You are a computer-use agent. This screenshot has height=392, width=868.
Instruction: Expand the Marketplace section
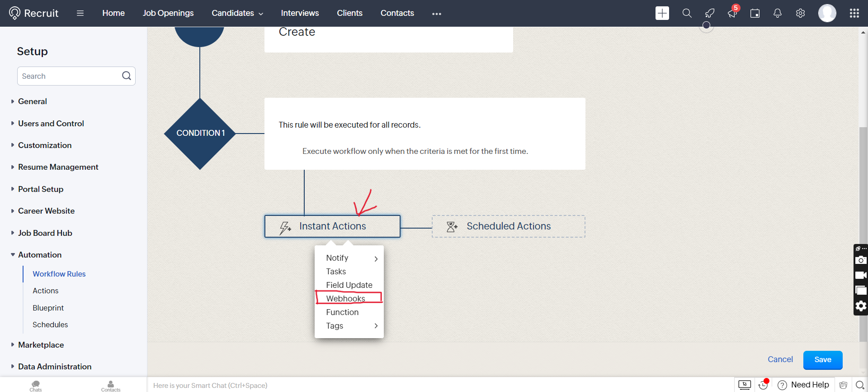point(13,344)
